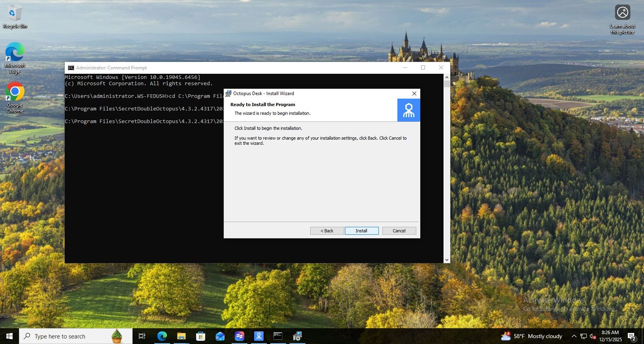The image size is (644, 344).
Task: Minimize the Administrator: Command Prompt window
Action: (405, 67)
